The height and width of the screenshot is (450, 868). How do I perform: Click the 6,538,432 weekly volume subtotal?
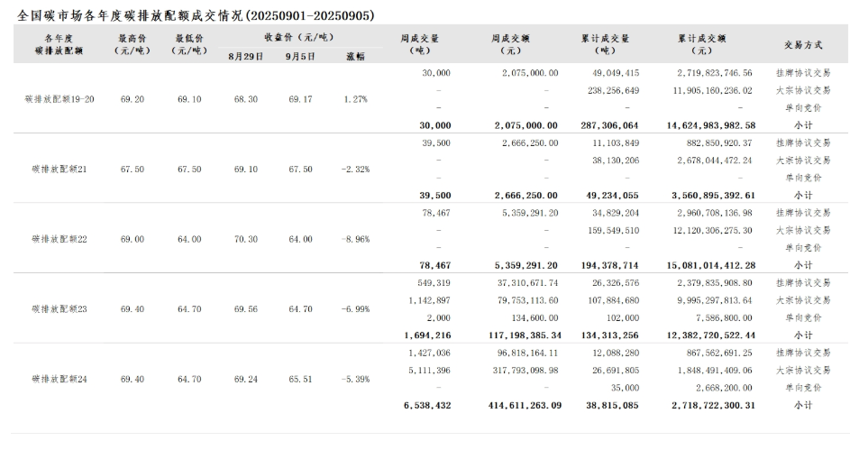pos(427,406)
